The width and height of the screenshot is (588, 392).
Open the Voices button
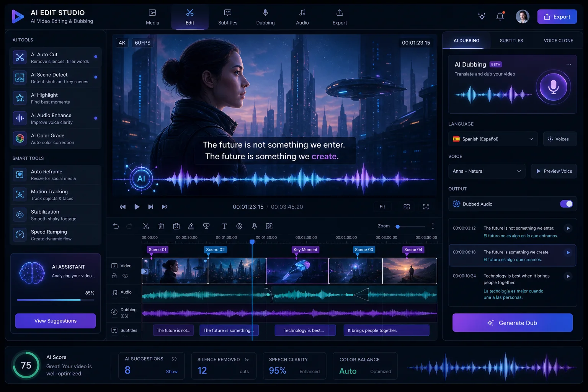(560, 139)
